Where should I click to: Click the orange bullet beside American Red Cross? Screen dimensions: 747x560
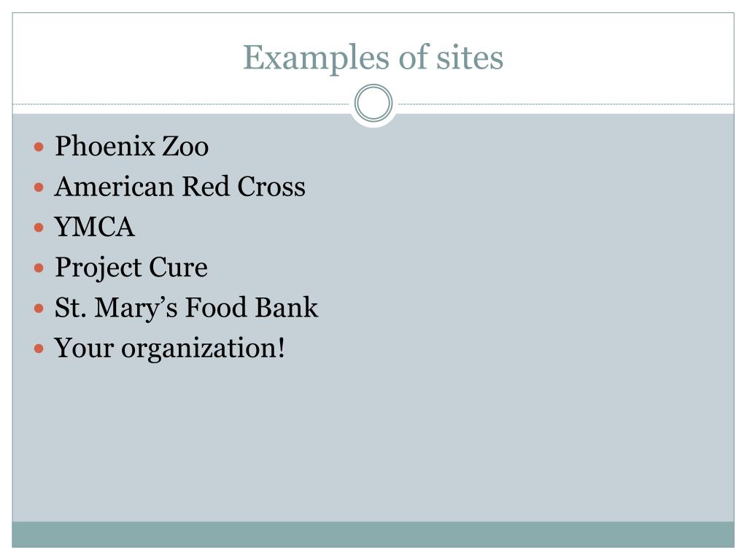tap(39, 187)
